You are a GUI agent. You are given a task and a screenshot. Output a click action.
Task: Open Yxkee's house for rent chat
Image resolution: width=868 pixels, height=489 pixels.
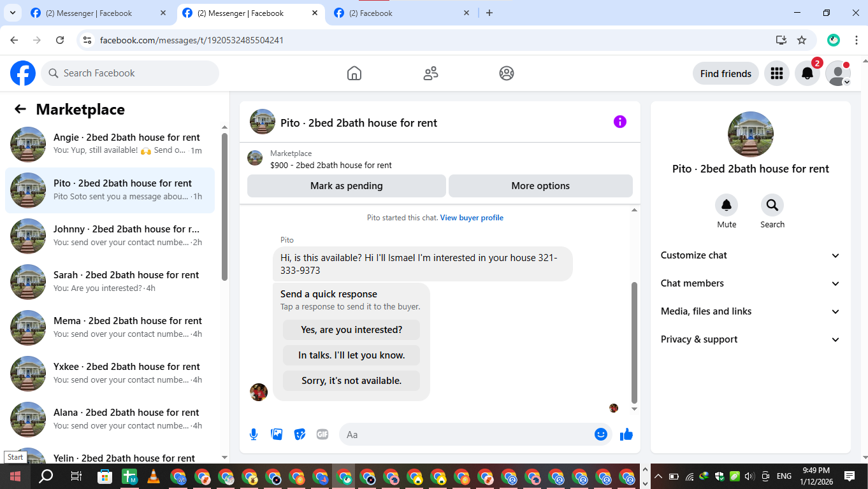pyautogui.click(x=110, y=374)
